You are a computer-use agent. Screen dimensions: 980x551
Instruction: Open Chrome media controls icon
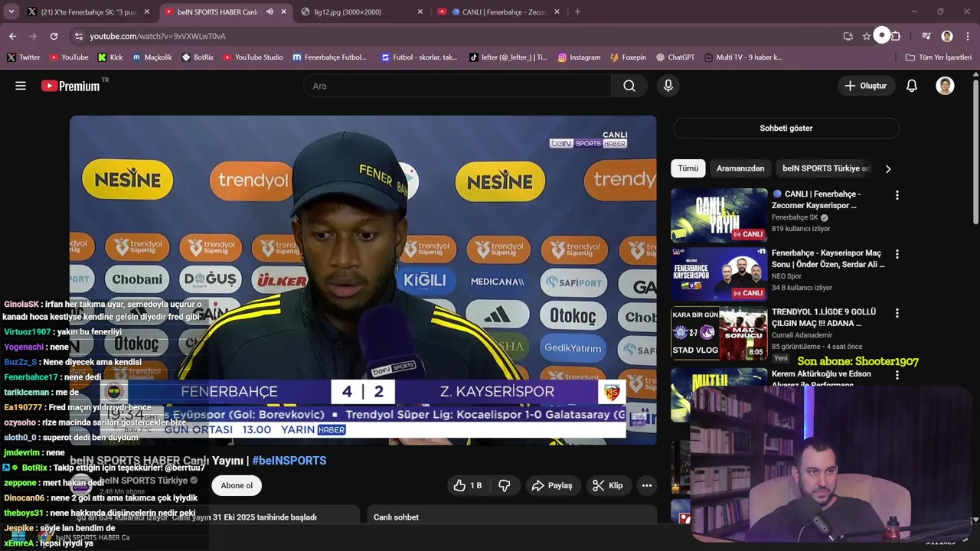pos(926,36)
